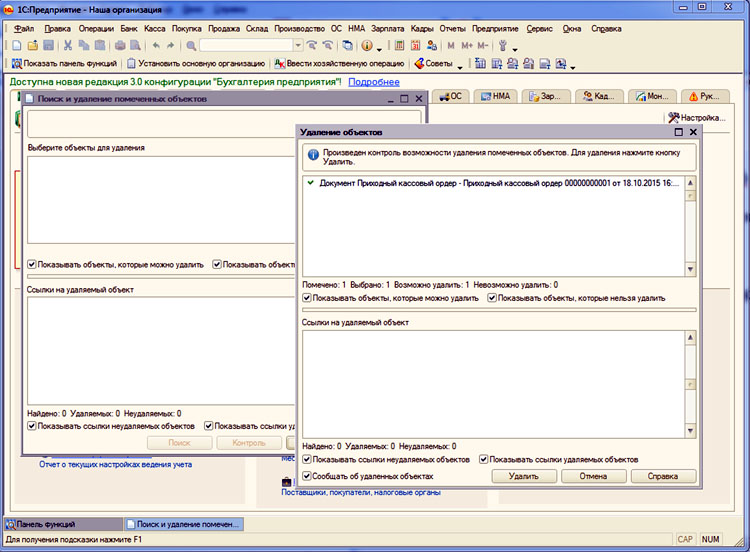Click the Paste clipboard icon
The height and width of the screenshot is (552, 750).
point(100,45)
